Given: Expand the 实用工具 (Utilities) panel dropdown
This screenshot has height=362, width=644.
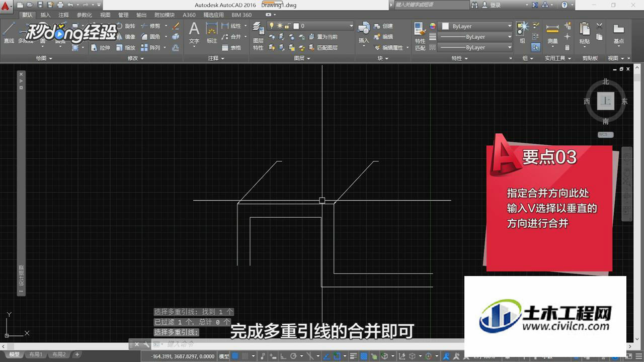Looking at the screenshot, I should coord(558,58).
